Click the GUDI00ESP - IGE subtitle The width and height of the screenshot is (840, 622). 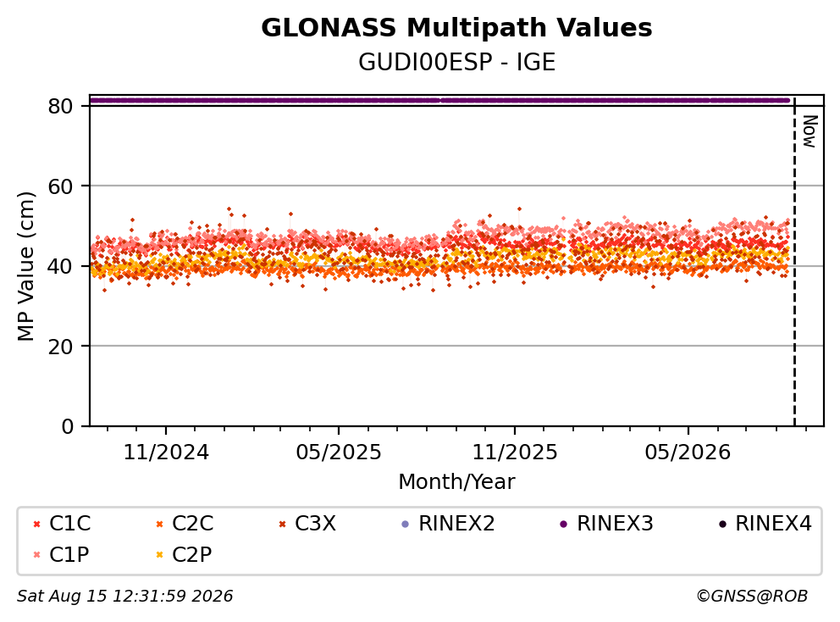[x=456, y=62]
